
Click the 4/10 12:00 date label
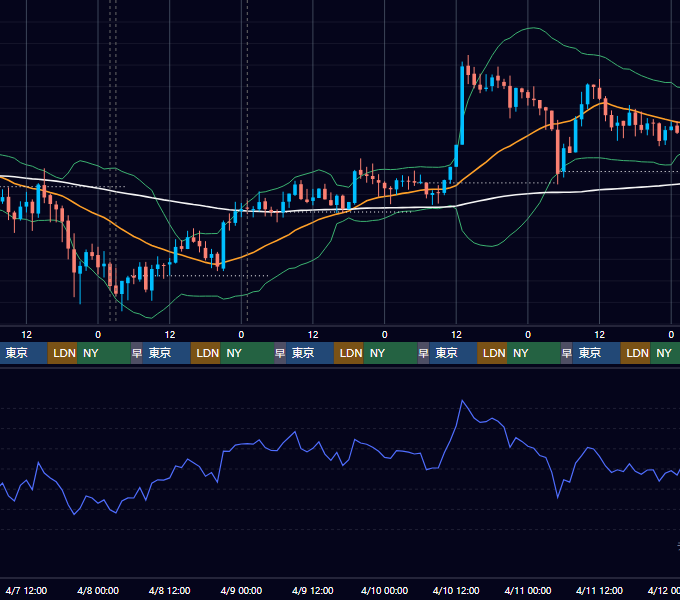[x=456, y=590]
